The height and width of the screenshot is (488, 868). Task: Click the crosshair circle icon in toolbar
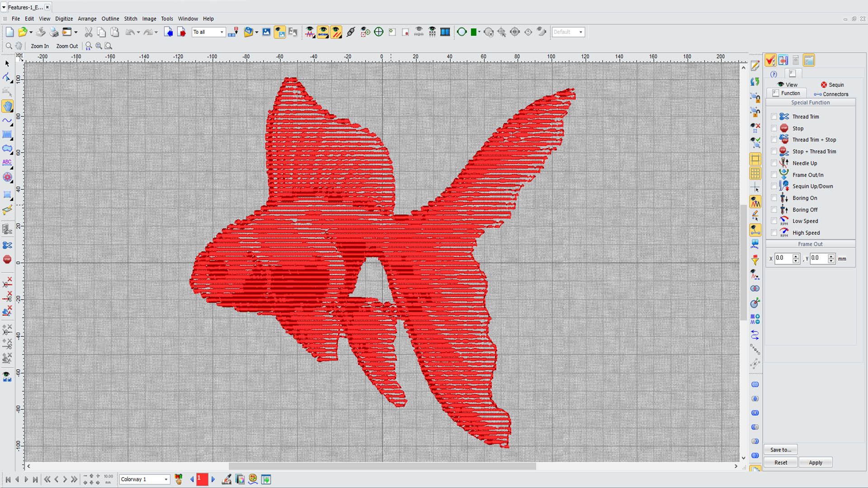click(x=379, y=32)
